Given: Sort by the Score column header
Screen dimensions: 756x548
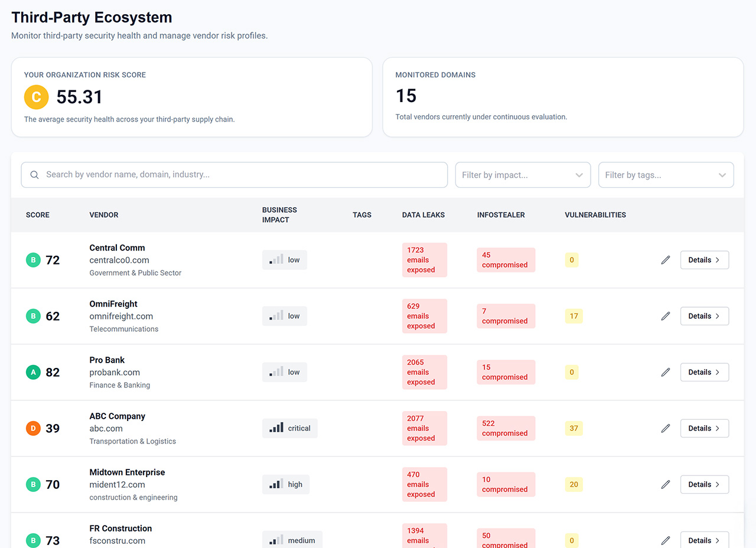Looking at the screenshot, I should click(38, 215).
